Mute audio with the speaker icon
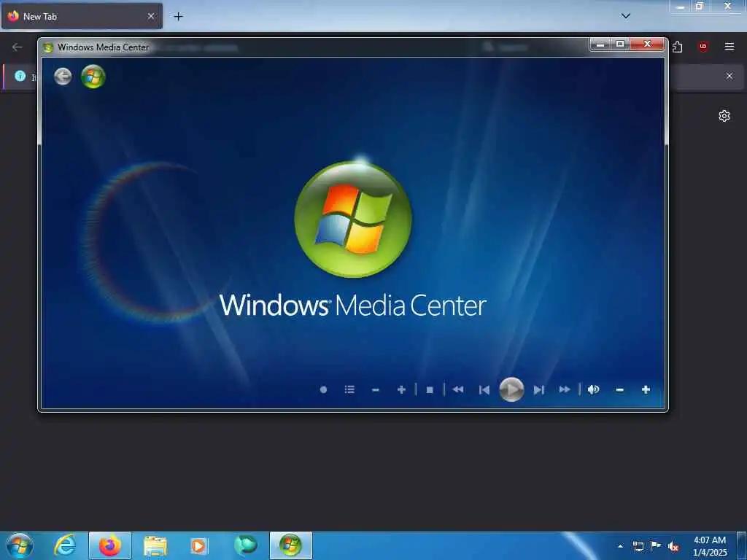The image size is (747, 560). click(593, 389)
